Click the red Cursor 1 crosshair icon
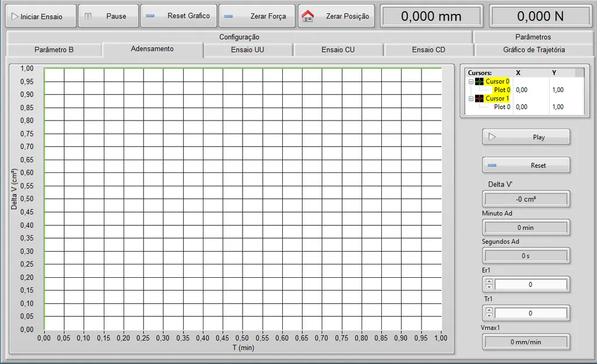The width and height of the screenshot is (597, 364). tap(479, 98)
